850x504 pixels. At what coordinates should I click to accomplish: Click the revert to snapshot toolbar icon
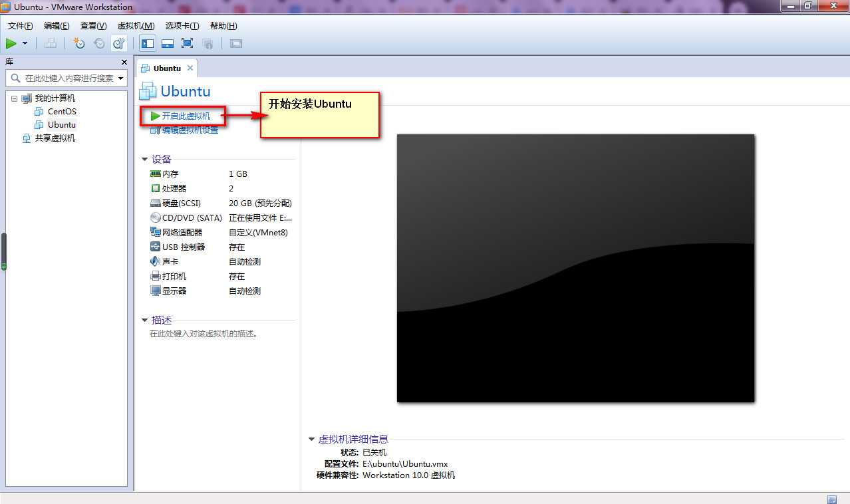click(x=99, y=43)
